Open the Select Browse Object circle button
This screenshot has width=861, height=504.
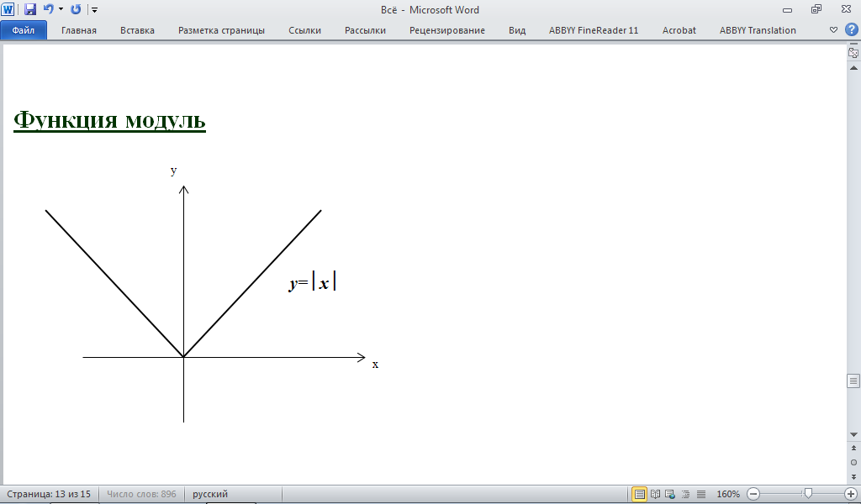(x=853, y=462)
